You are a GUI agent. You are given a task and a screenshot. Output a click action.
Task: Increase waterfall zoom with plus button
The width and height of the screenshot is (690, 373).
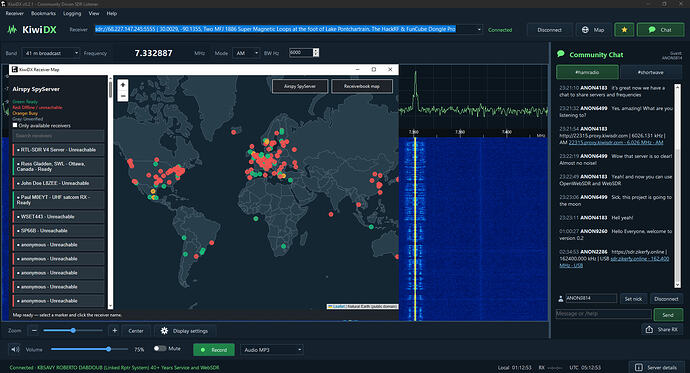click(114, 331)
